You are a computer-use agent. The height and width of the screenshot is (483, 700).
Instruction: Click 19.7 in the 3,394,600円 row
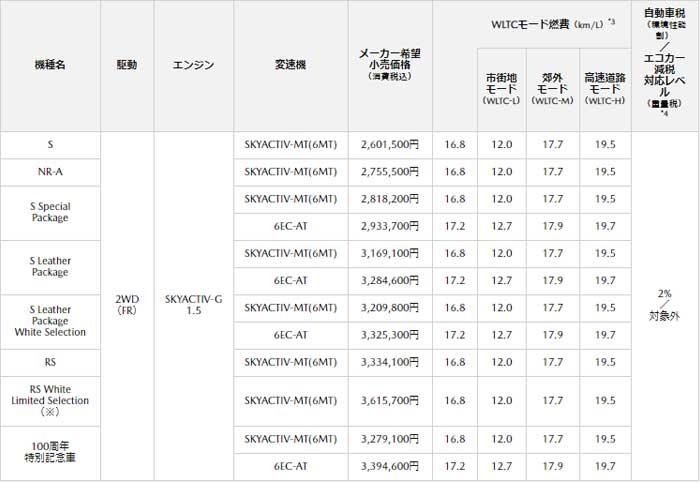pyautogui.click(x=605, y=466)
